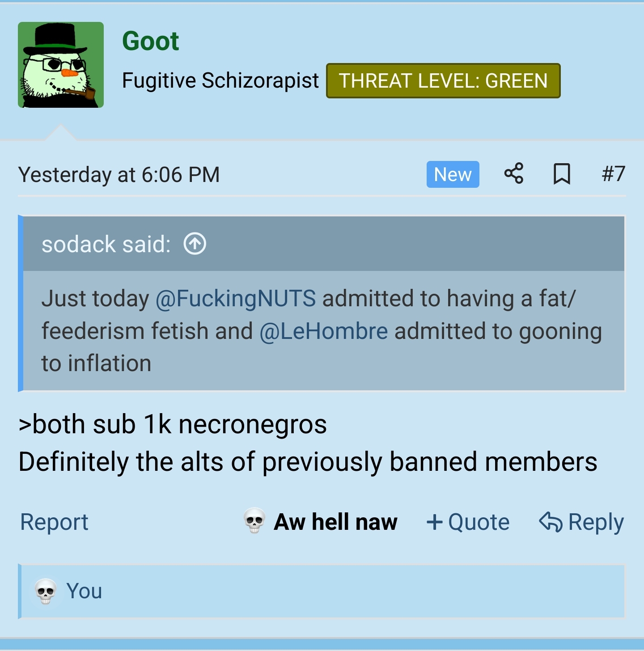The height and width of the screenshot is (651, 644).
Task: Reply to Goot's post
Action: tap(581, 522)
